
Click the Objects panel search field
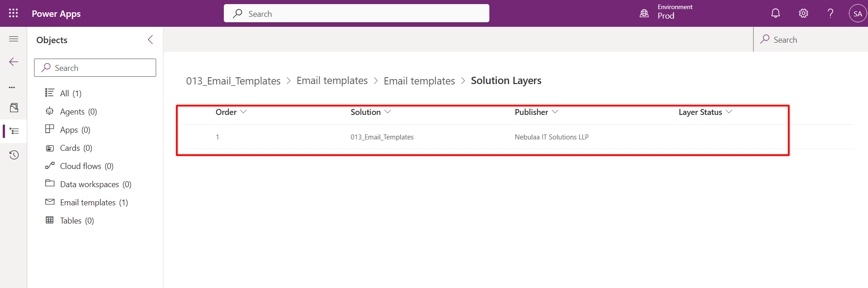95,68
